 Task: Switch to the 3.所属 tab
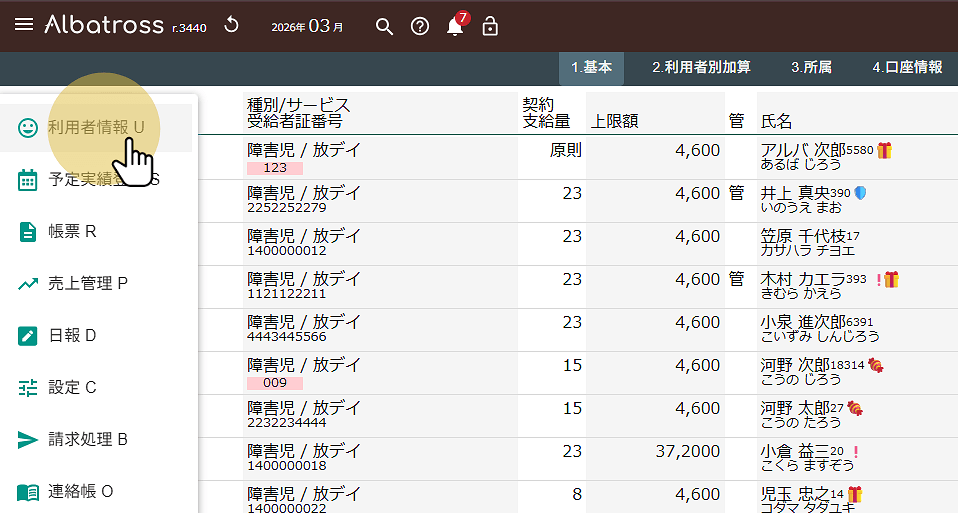811,67
